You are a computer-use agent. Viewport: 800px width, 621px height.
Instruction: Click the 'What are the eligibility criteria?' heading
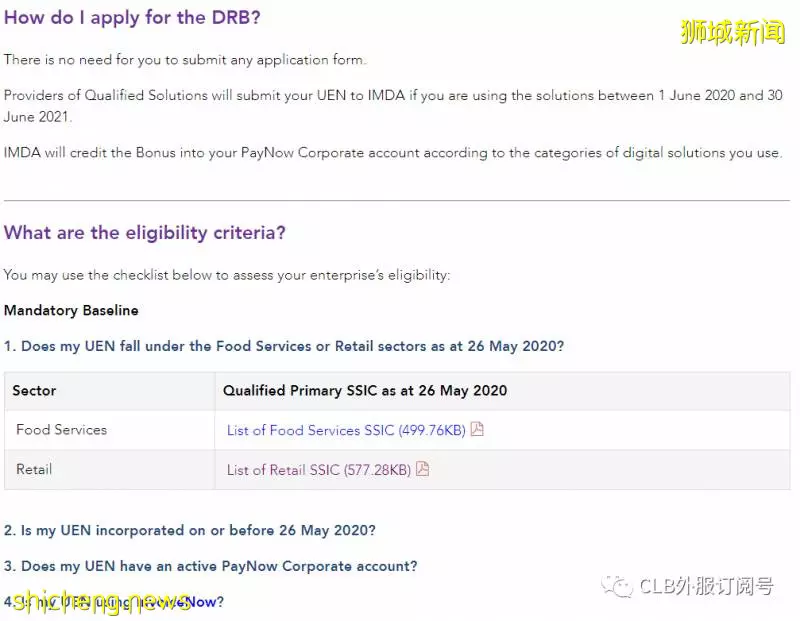(144, 233)
